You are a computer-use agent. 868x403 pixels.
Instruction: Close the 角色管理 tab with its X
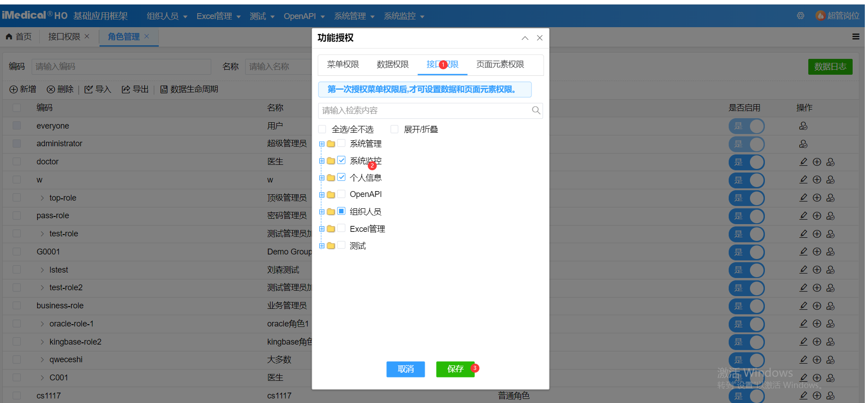[x=147, y=36]
